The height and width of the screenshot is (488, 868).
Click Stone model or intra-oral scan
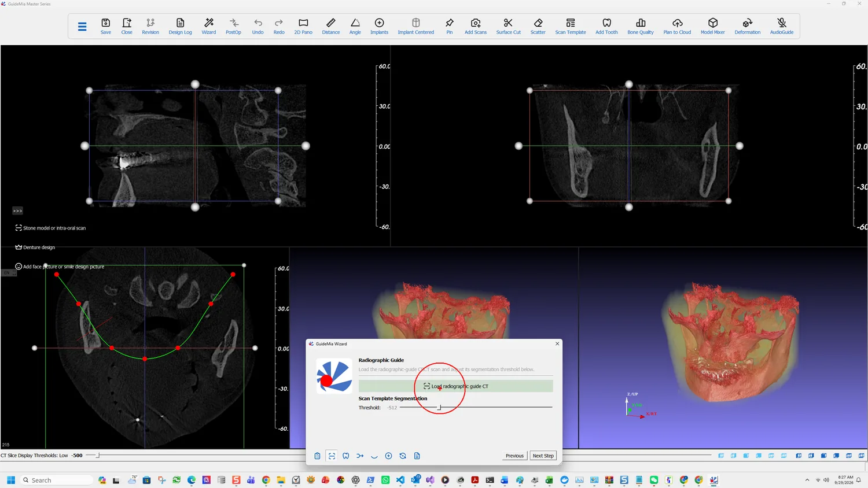[x=50, y=228]
